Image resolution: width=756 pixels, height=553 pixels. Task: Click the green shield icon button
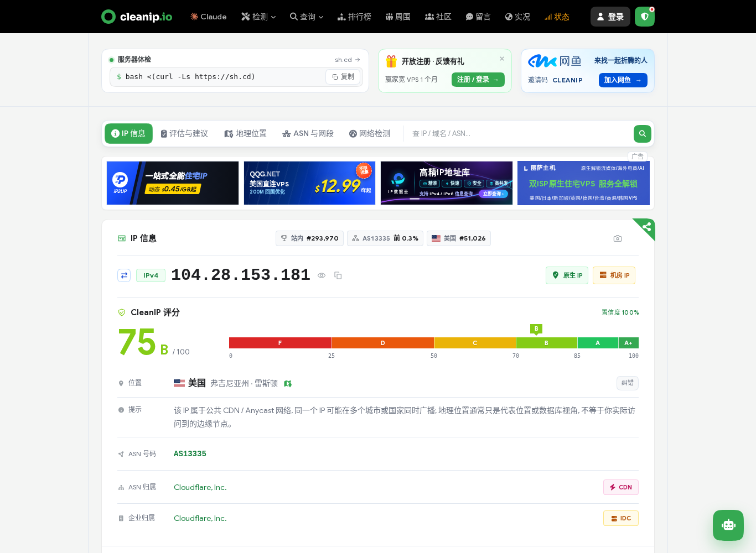pyautogui.click(x=645, y=17)
